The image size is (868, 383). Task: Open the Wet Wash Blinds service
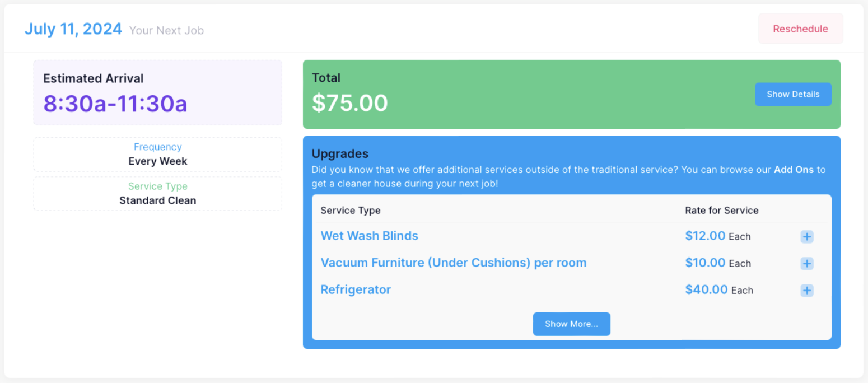[x=369, y=236]
